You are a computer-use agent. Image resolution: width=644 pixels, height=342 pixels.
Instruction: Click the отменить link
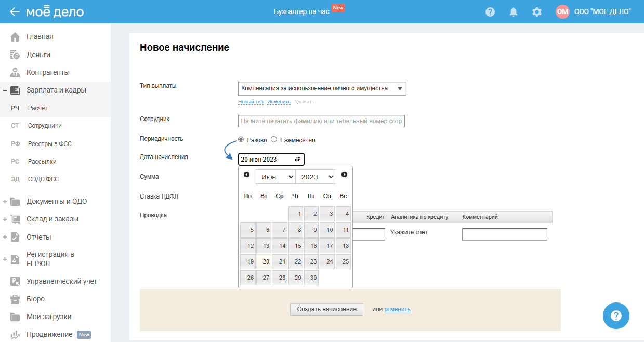click(397, 309)
